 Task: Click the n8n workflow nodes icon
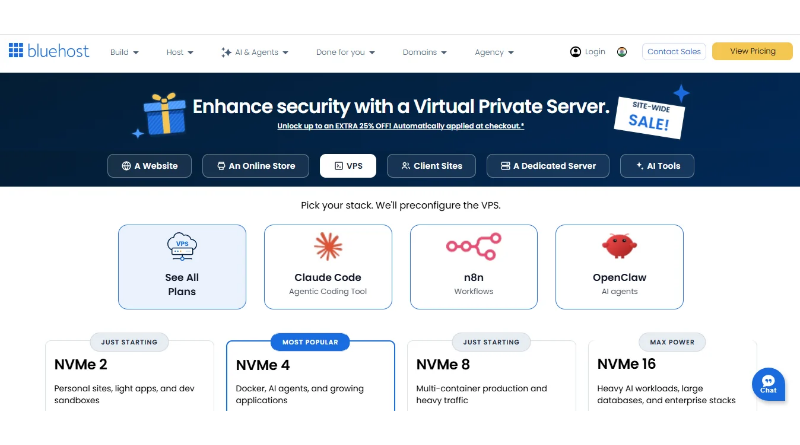coord(473,246)
